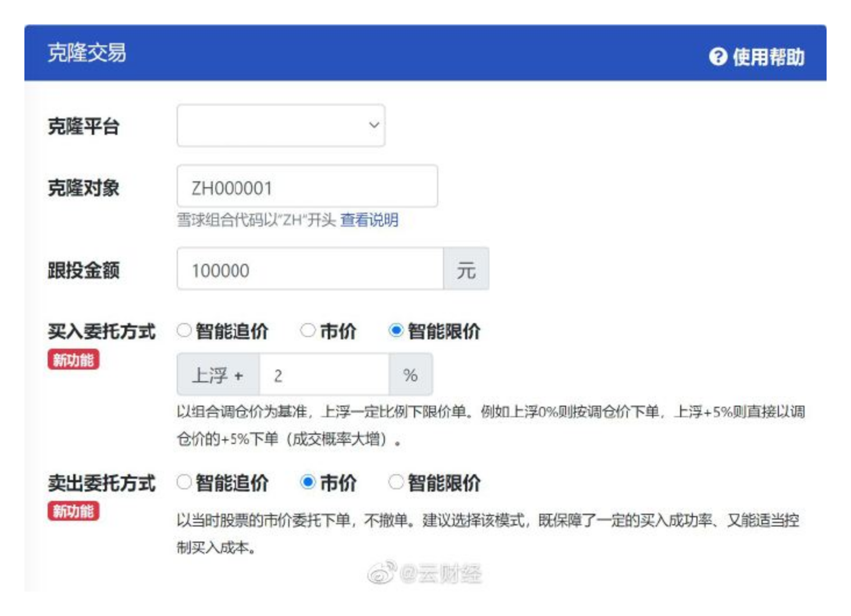
Task: Expand the 克隆平台 platform dropdown
Action: point(281,126)
